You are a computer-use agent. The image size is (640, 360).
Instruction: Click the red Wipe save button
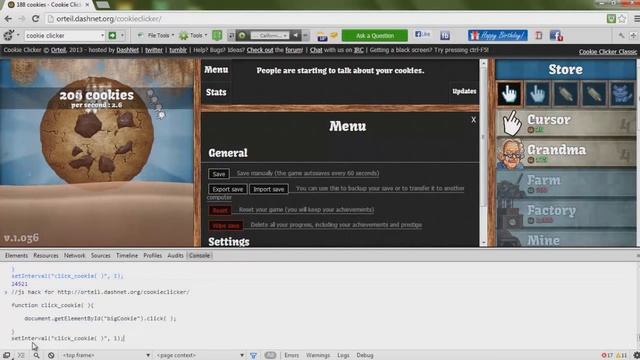pyautogui.click(x=226, y=225)
